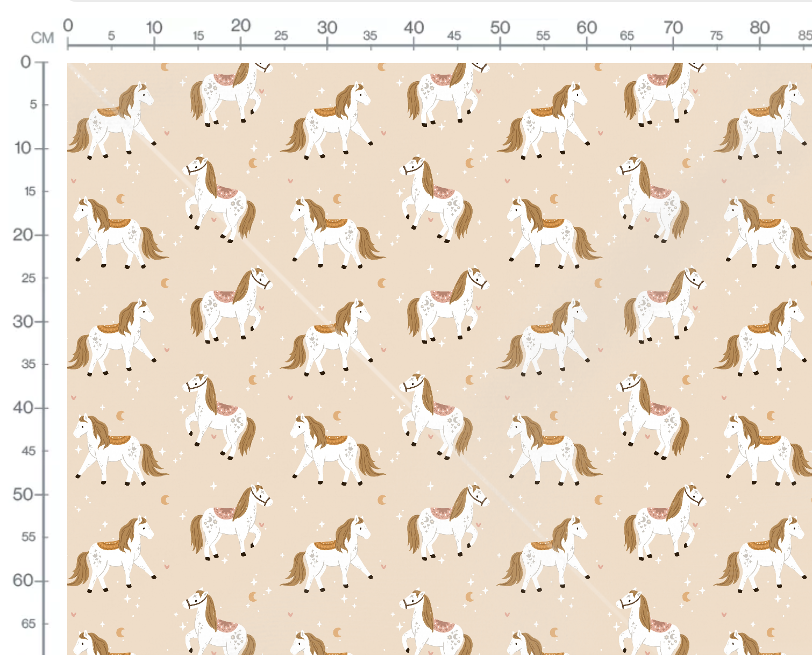Image resolution: width=812 pixels, height=655 pixels.
Task: Click the 35 mark on horizontal ruler
Action: (x=370, y=35)
